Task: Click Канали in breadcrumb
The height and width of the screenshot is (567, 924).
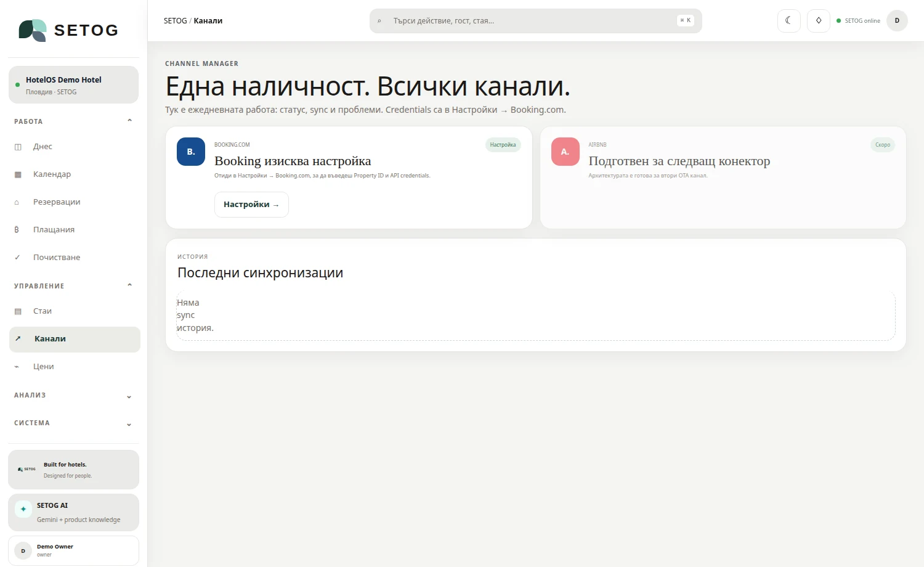Action: tap(208, 21)
